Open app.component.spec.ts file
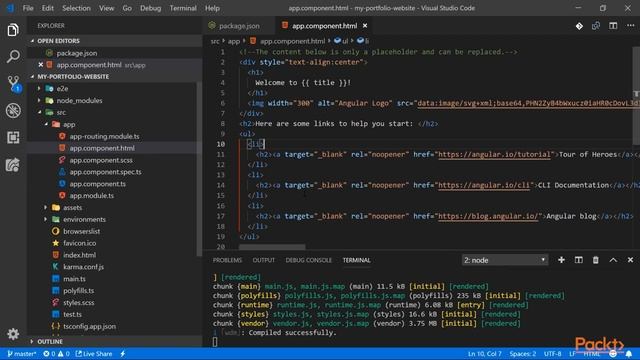Image resolution: width=640 pixels, height=360 pixels. pyautogui.click(x=105, y=172)
